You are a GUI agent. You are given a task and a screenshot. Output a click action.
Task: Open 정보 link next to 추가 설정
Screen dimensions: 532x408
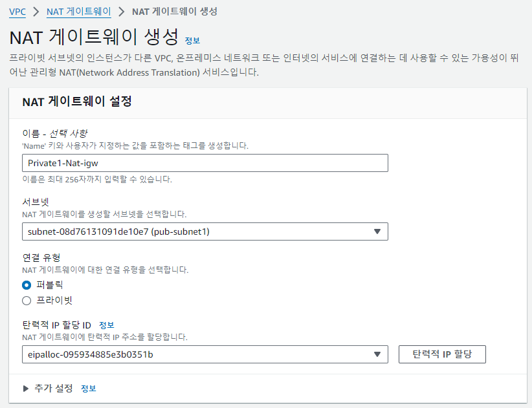pyautogui.click(x=89, y=389)
